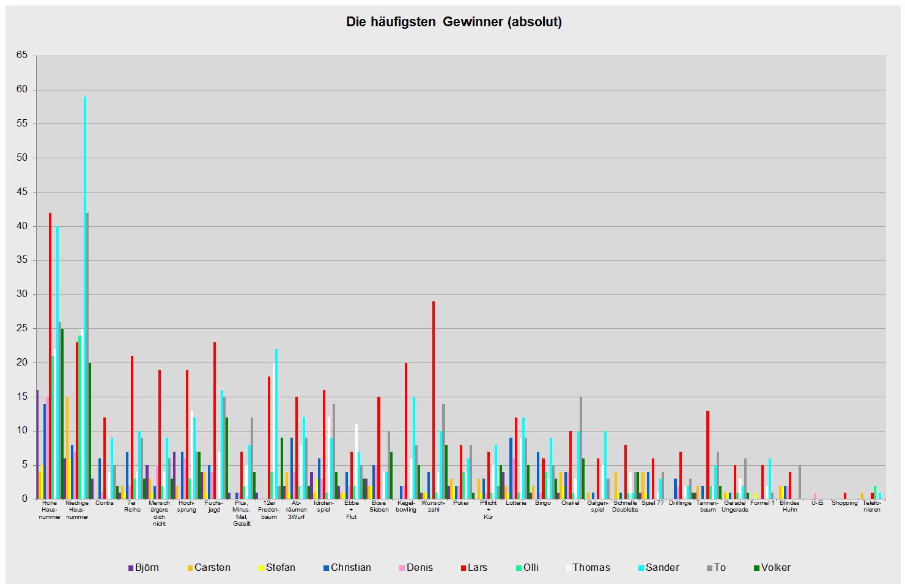Image resolution: width=905 pixels, height=588 pixels.
Task: Select the 'Sander' legend entry text
Action: coord(662,568)
